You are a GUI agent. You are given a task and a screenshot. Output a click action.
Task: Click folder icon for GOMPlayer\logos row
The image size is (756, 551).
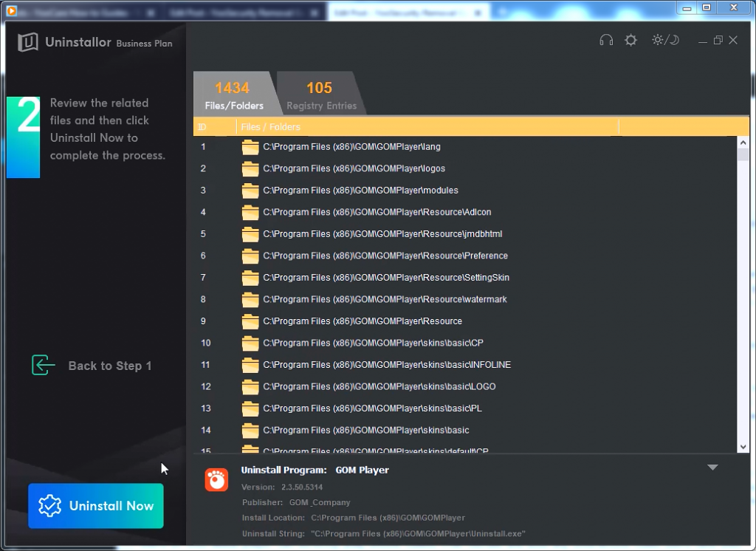250,169
